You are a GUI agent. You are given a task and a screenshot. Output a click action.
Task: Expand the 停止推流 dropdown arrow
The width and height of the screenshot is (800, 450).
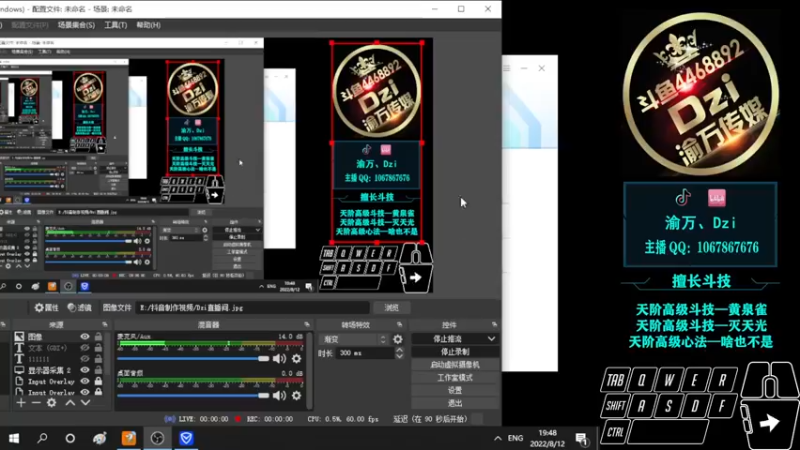(x=491, y=339)
